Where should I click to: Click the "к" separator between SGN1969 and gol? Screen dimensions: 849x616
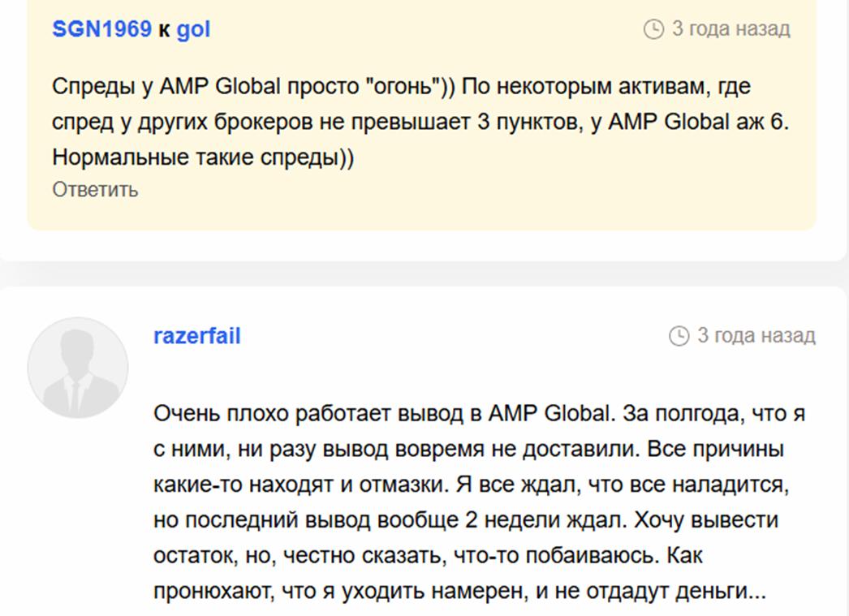163,28
